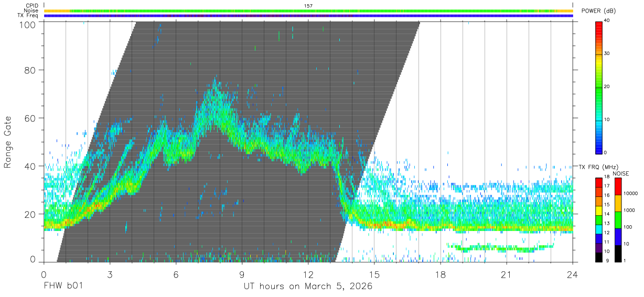
Task: Select the 9 tick on UT hours axis
Action: 242,275
